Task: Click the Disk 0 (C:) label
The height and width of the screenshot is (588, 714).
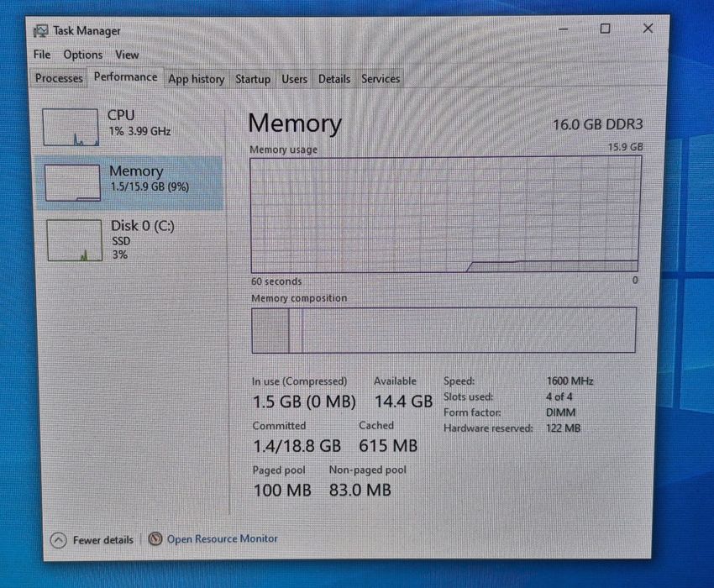Action: point(143,226)
